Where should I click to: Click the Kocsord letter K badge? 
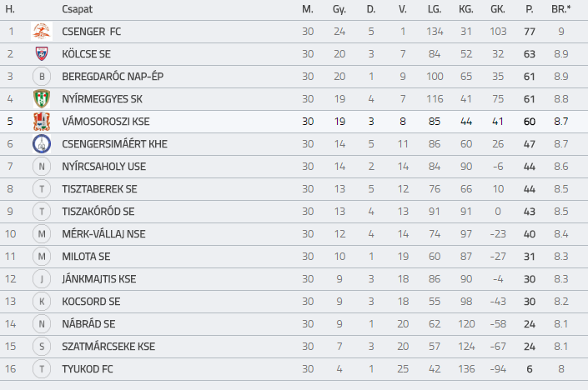tap(42, 301)
